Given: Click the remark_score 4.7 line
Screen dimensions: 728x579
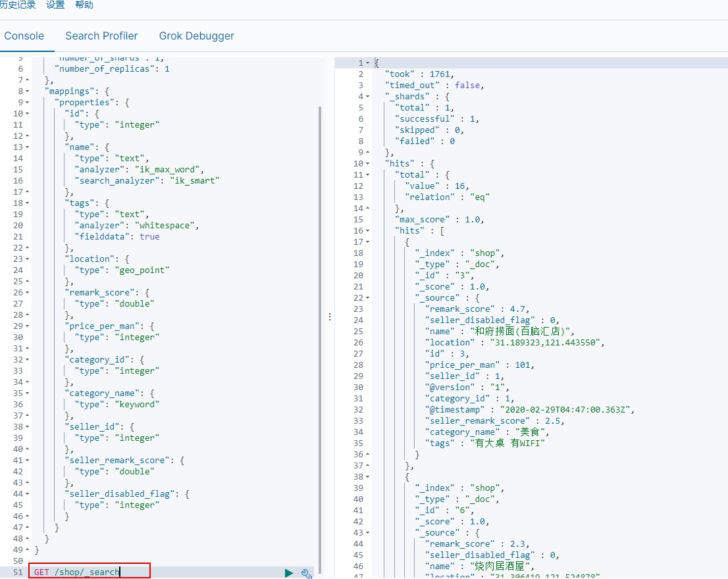Looking at the screenshot, I should (477, 309).
